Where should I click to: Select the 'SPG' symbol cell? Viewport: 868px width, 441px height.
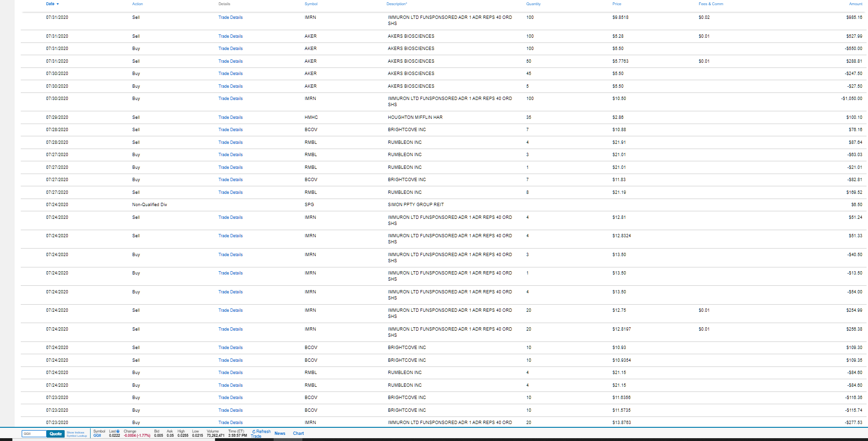(x=309, y=205)
